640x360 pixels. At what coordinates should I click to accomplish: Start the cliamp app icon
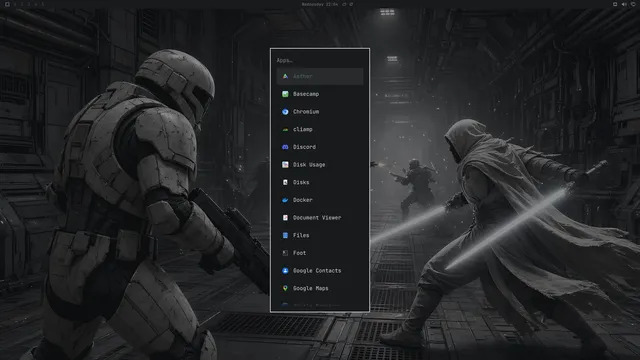point(285,129)
